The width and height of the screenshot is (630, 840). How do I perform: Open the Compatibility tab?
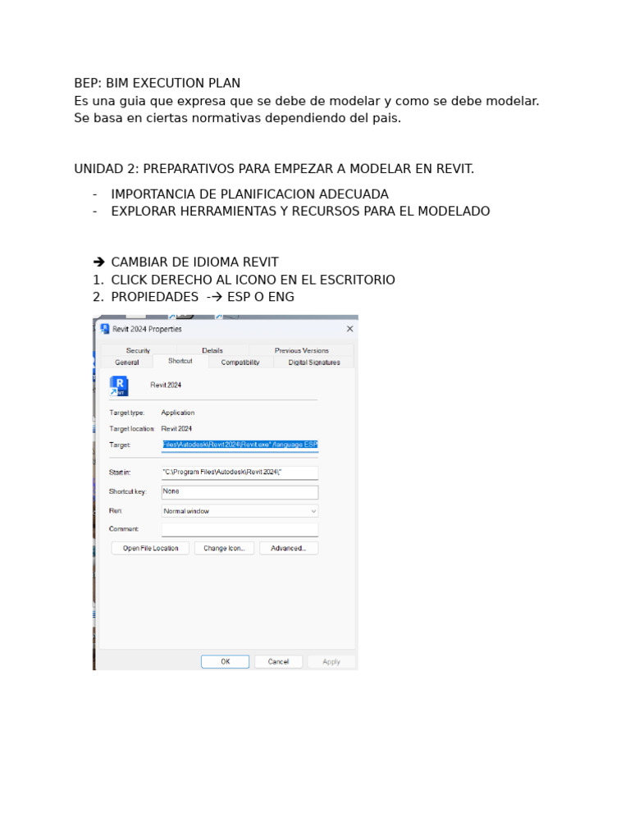(240, 363)
